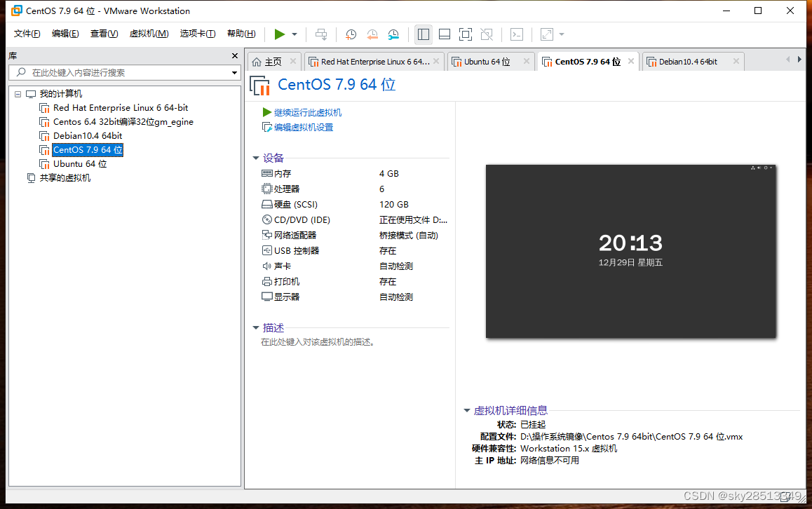The image size is (812, 509).
Task: Open the snapshot manager toolbar icon
Action: tap(393, 34)
